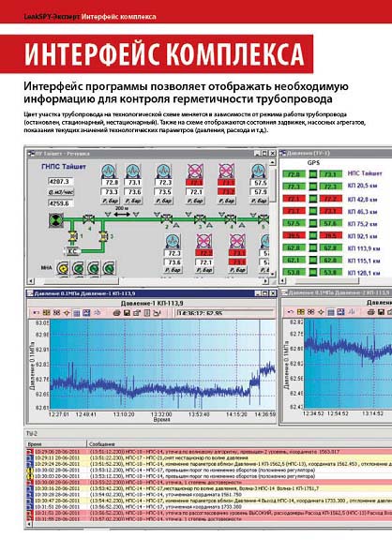The height and width of the screenshot is (554, 392).
Task: Click the green-black pump symbol at the pipeline start
Action: click(x=56, y=219)
